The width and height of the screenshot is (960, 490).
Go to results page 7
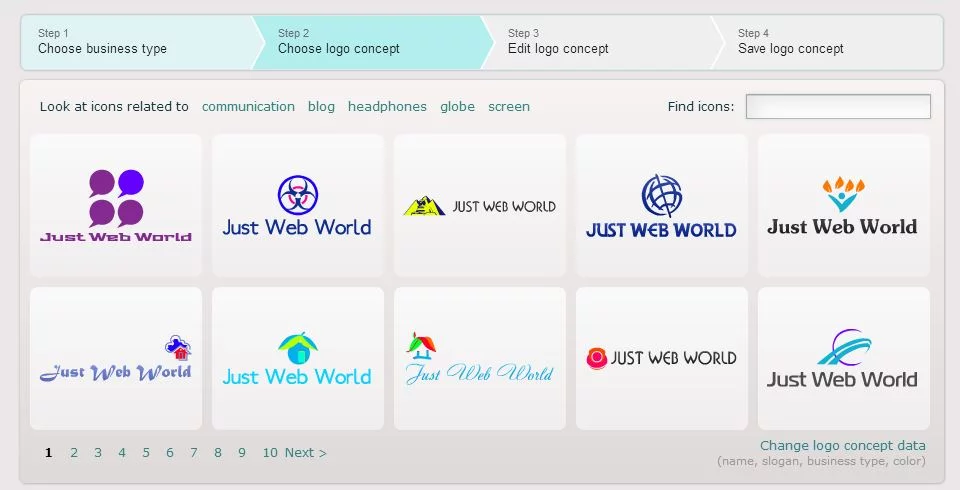(193, 453)
